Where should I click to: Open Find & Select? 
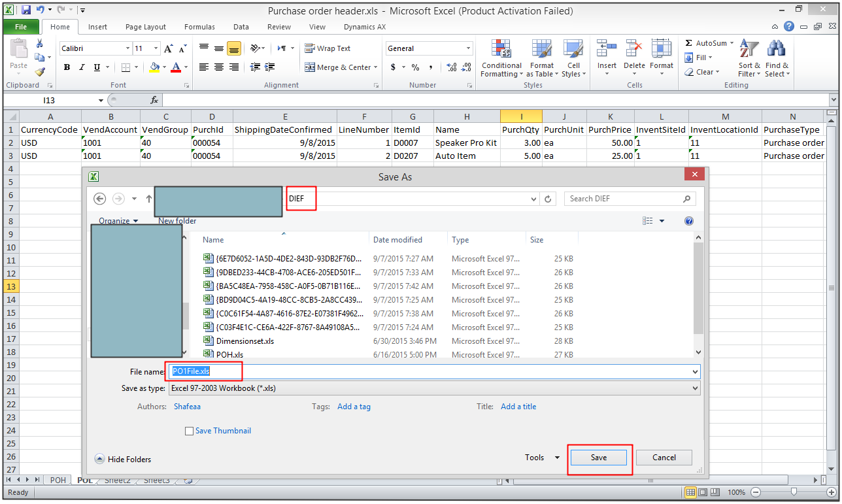(777, 59)
